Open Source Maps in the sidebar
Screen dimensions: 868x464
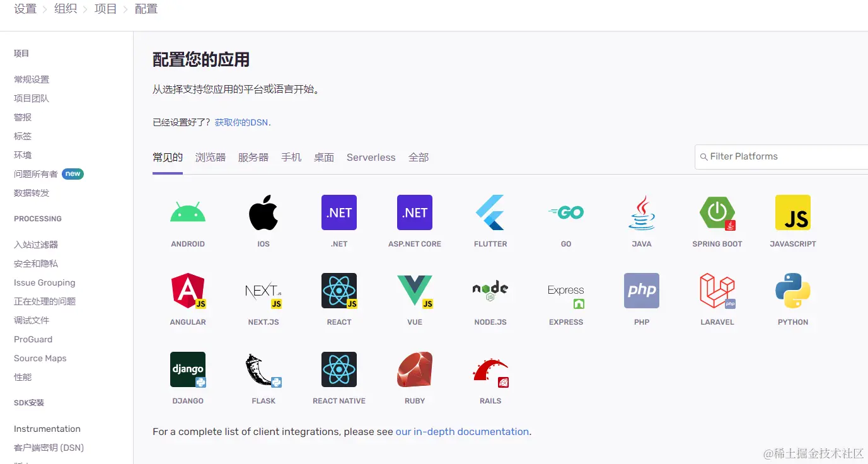[40, 358]
